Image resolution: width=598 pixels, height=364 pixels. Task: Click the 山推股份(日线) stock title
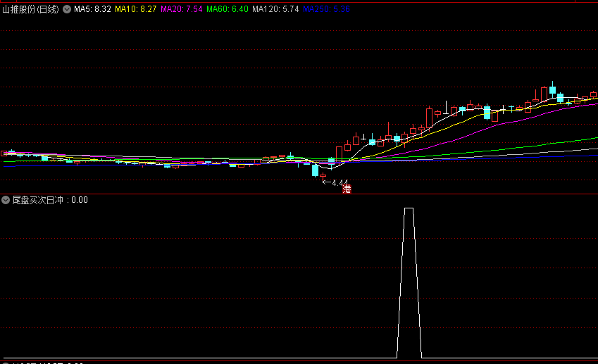(x=30, y=9)
